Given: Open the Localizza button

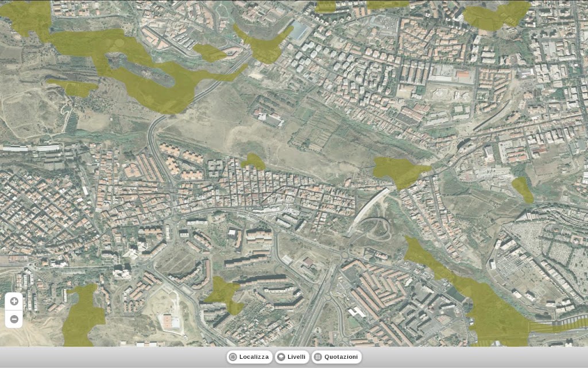Looking at the screenshot, I should point(249,357).
